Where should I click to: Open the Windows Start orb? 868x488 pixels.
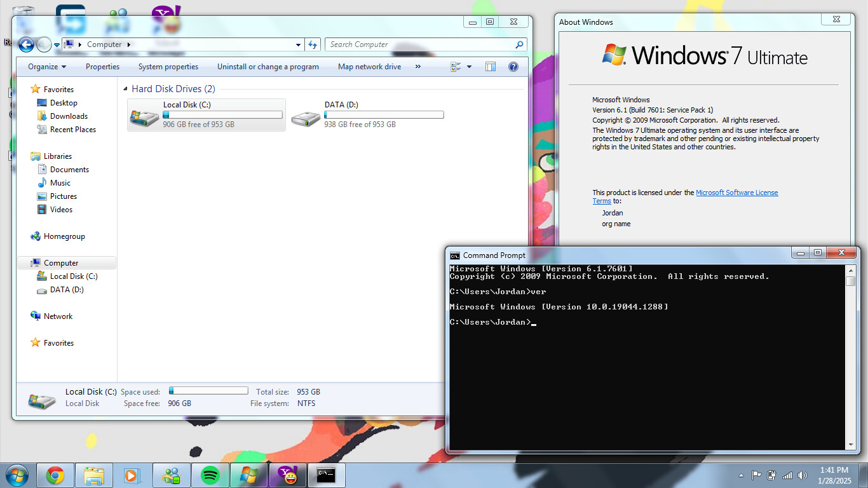point(17,475)
